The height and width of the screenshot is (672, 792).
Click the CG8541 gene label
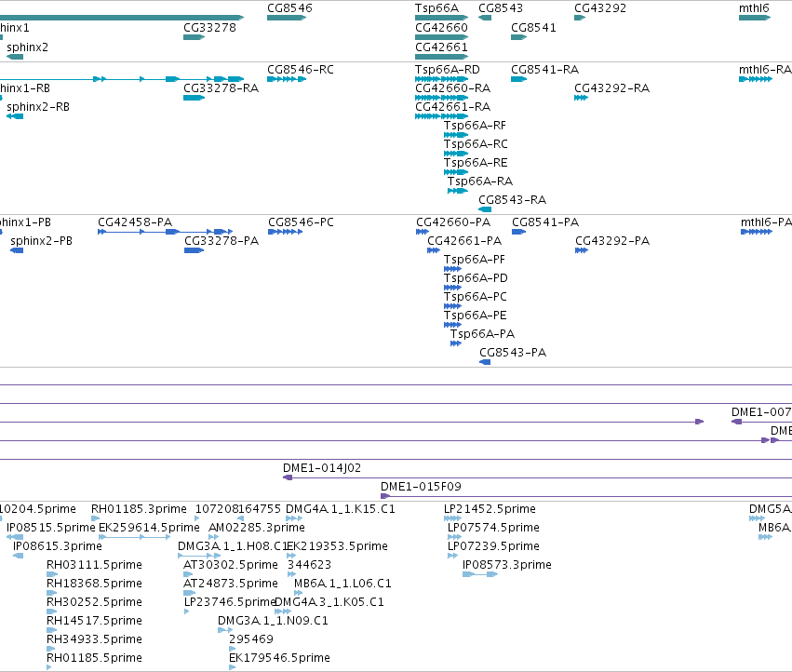533,27
